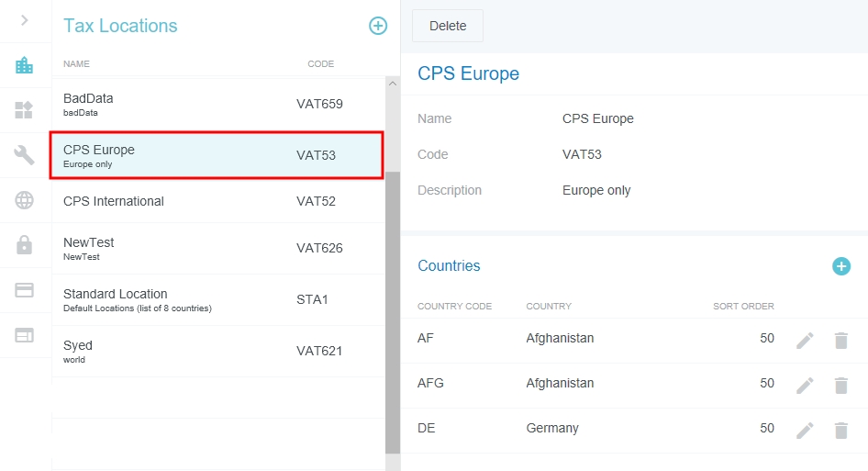Viewport: 868px width, 471px height.
Task: Open the padlock security icon in the sidebar
Action: [25, 245]
